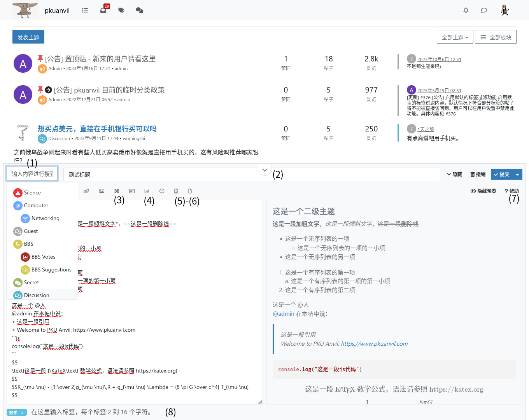Click the notifications bell icon
Screen dimensions: 529x420
tap(466, 10)
